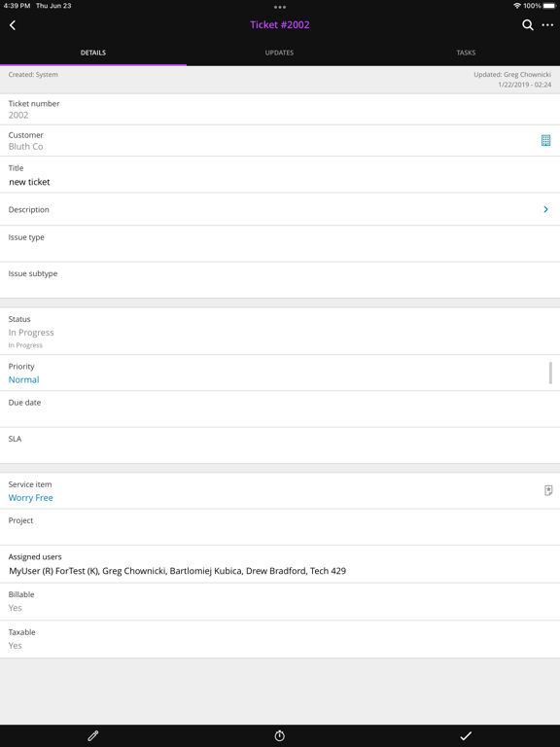
Task: Switch to the Updates tab
Action: pyautogui.click(x=280, y=53)
